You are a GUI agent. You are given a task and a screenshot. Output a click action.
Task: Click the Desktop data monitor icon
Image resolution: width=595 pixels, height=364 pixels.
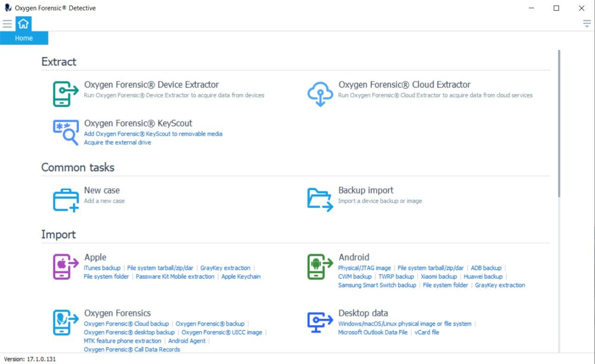coord(320,322)
